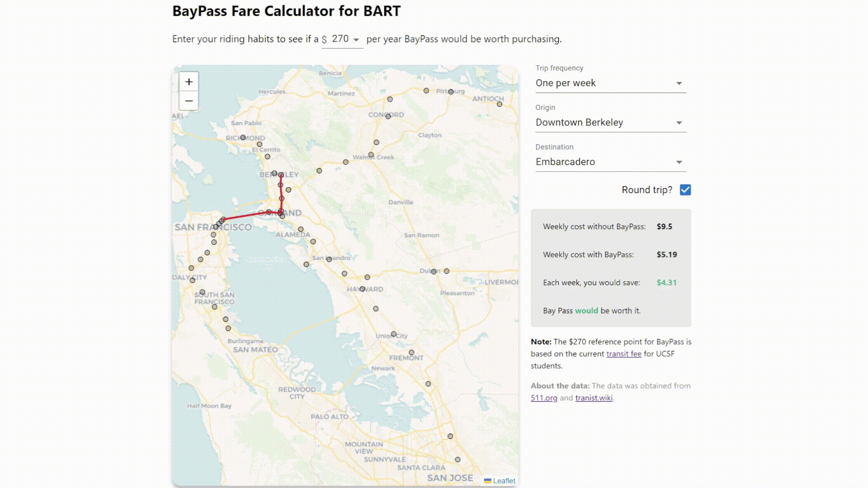Open the BayPass price 270 dropdown

tap(342, 39)
